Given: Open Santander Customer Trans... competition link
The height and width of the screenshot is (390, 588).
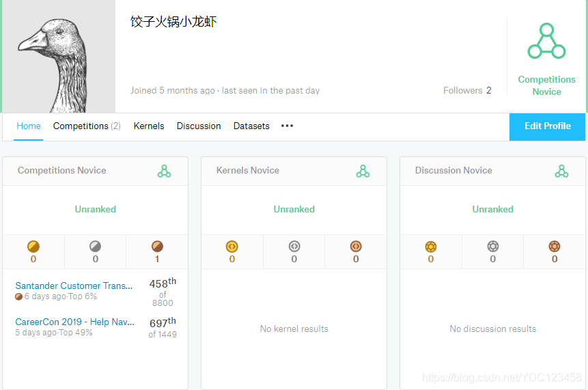Looking at the screenshot, I should click(x=74, y=285).
